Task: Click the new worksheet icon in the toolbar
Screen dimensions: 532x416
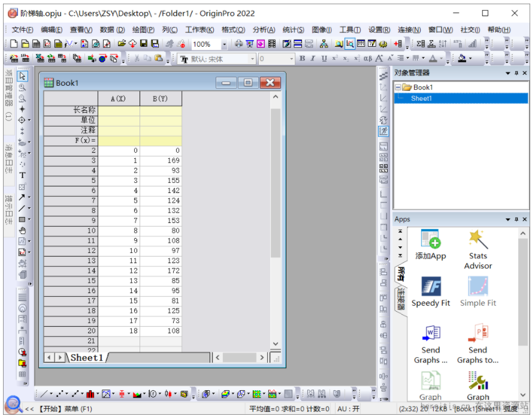Action: (37, 44)
